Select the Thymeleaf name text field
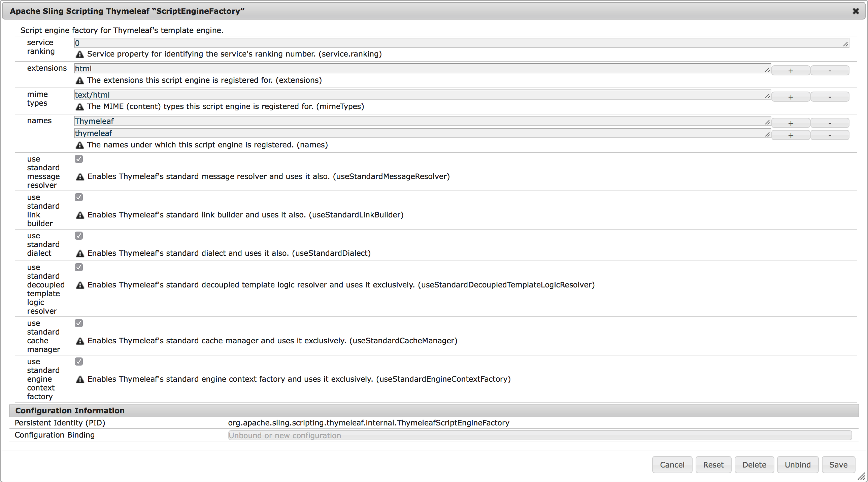 click(404, 121)
